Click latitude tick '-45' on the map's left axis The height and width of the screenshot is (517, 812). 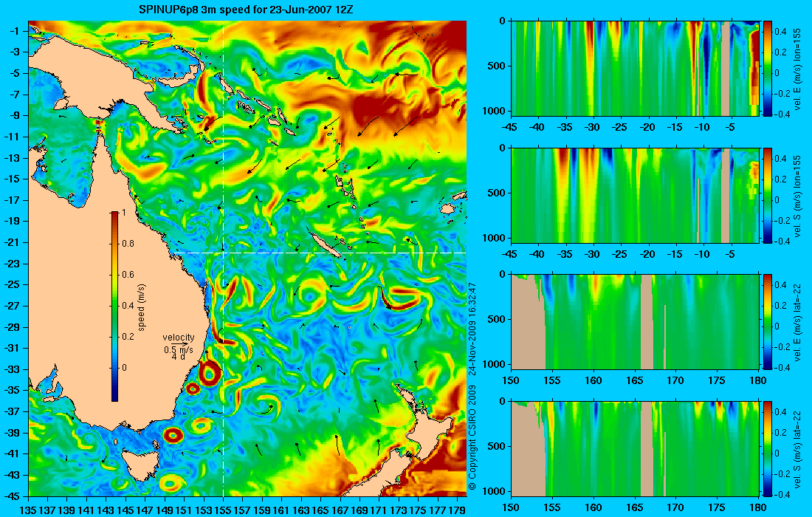point(13,496)
